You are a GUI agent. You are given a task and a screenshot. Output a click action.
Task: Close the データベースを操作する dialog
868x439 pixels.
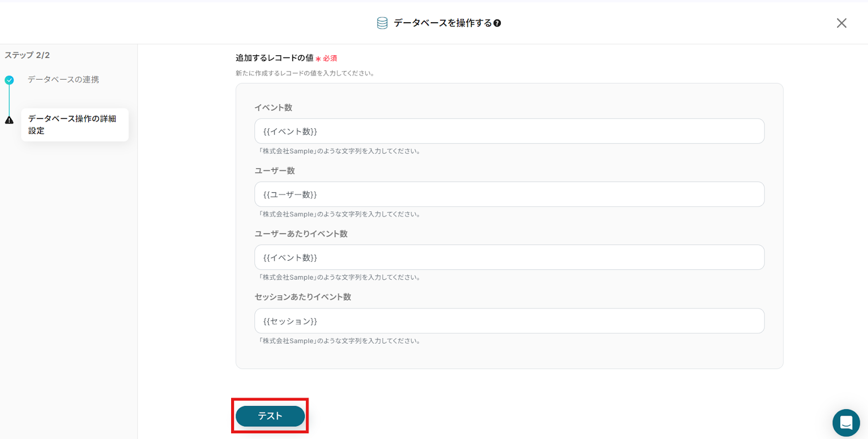pos(841,23)
